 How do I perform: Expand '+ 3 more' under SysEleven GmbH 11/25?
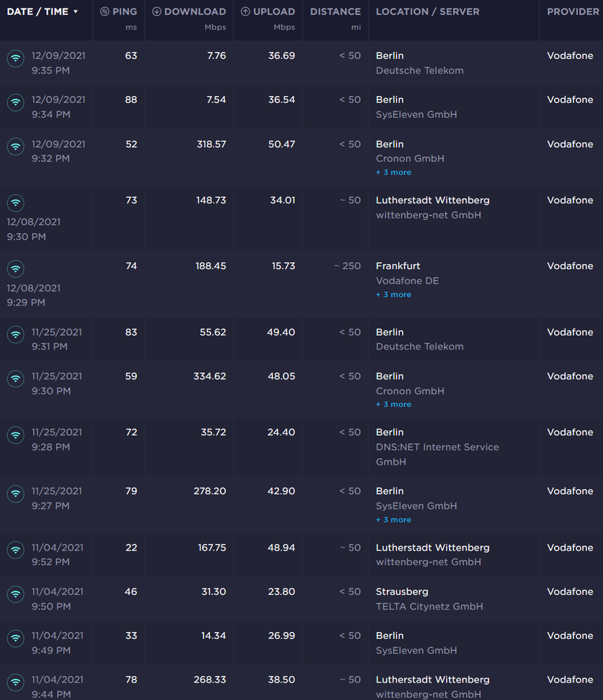tap(393, 520)
